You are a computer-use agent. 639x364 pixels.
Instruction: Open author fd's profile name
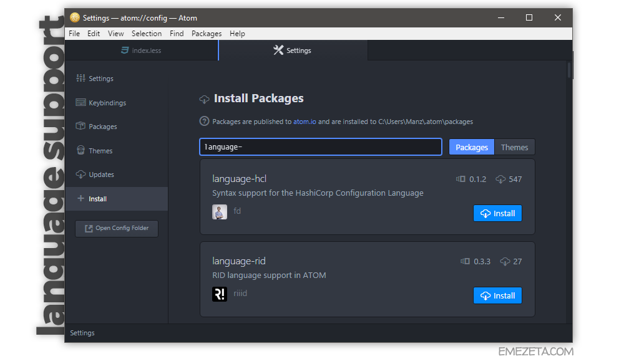[237, 211]
